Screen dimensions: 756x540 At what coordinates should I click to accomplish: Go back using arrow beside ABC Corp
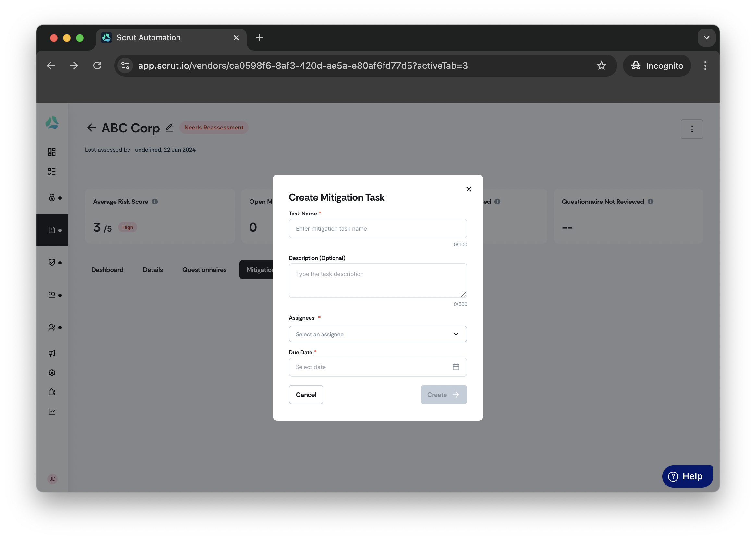click(91, 128)
